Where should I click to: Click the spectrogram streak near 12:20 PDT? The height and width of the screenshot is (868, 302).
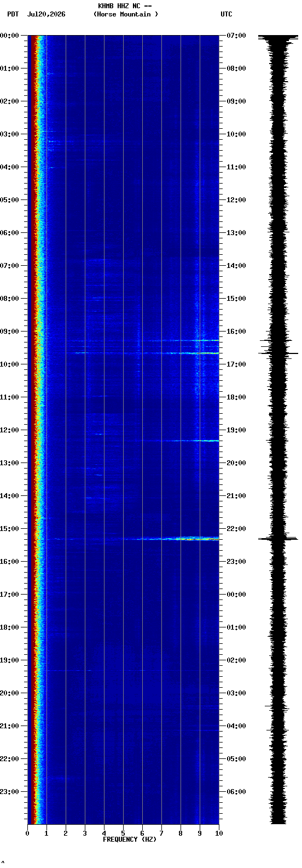pos(191,441)
